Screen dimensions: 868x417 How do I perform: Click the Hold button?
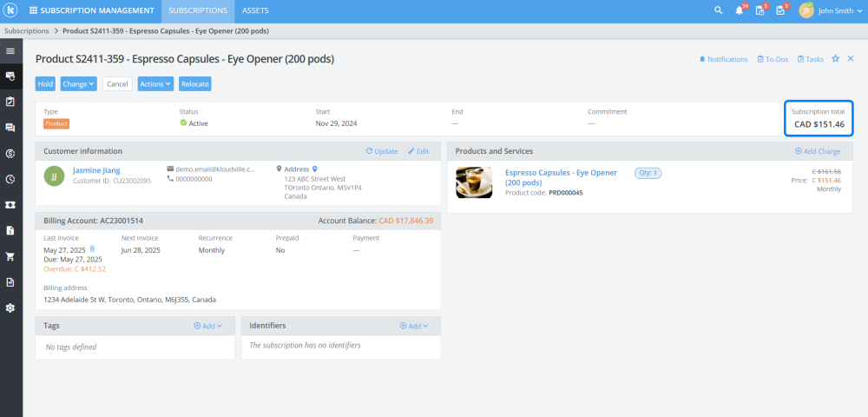pyautogui.click(x=45, y=84)
